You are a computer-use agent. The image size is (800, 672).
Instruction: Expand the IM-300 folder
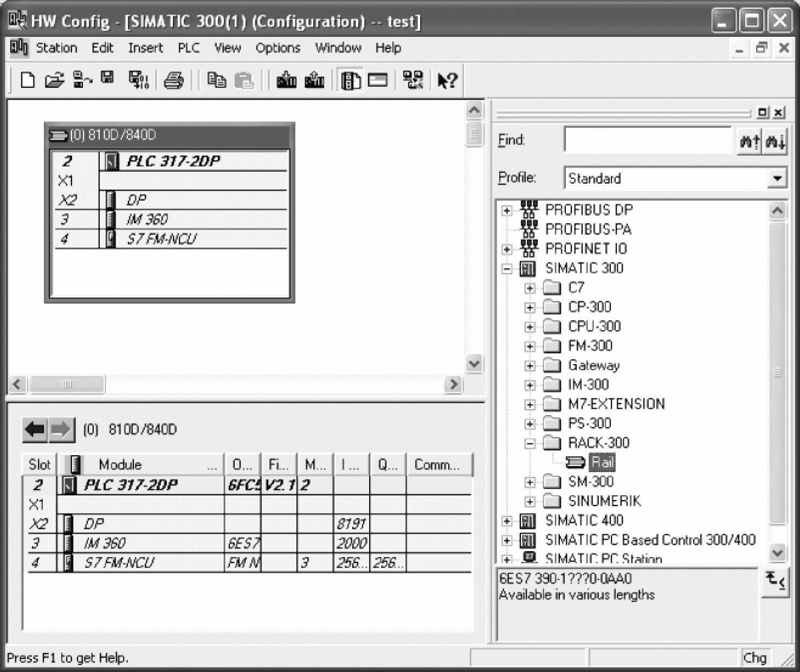530,385
